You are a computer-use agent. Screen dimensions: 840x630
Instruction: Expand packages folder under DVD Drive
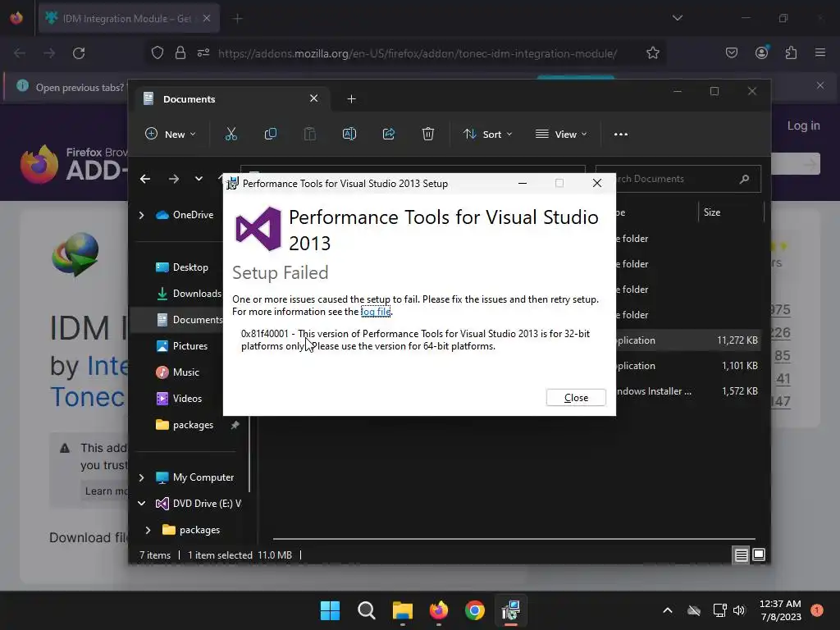point(148,530)
